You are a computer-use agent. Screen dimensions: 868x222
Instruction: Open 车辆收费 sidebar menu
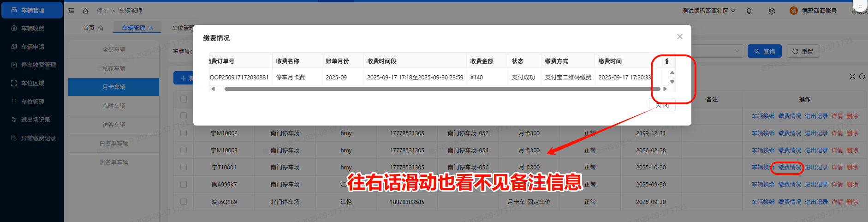(32, 28)
